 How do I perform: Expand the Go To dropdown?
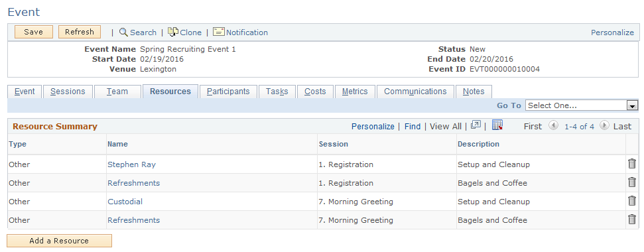click(x=632, y=105)
